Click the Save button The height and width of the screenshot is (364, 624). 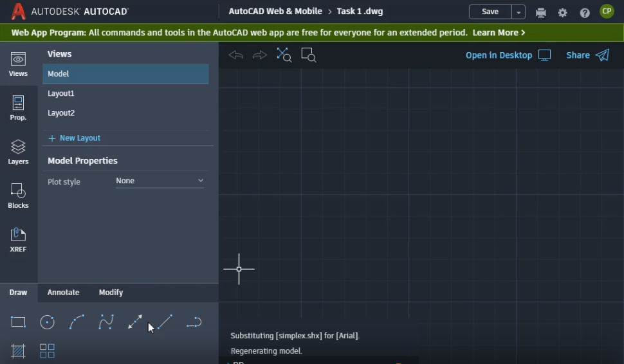coord(490,12)
